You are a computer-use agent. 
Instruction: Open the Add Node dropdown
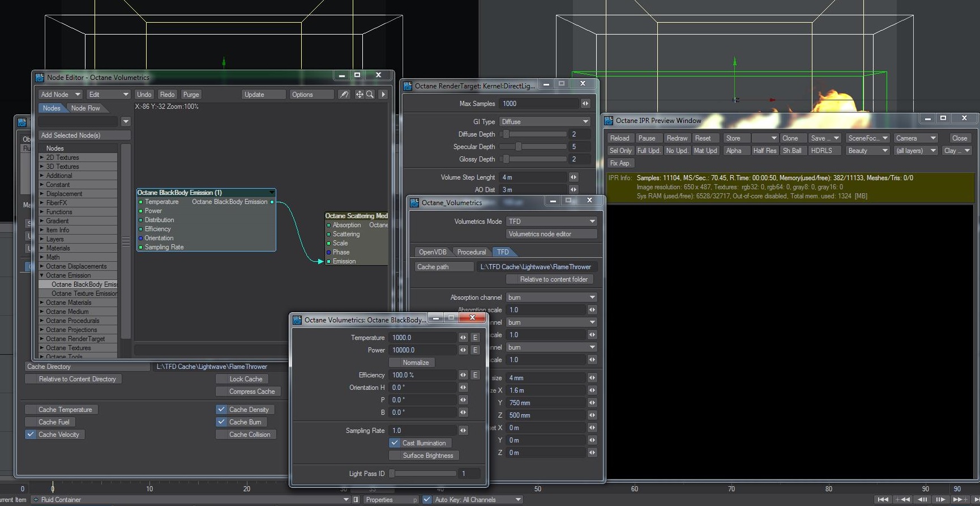pos(60,95)
